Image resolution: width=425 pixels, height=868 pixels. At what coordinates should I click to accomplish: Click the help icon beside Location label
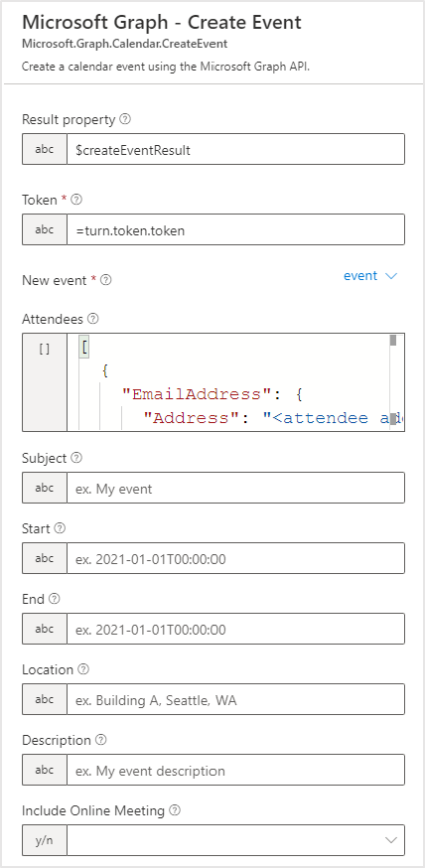pyautogui.click(x=83, y=669)
